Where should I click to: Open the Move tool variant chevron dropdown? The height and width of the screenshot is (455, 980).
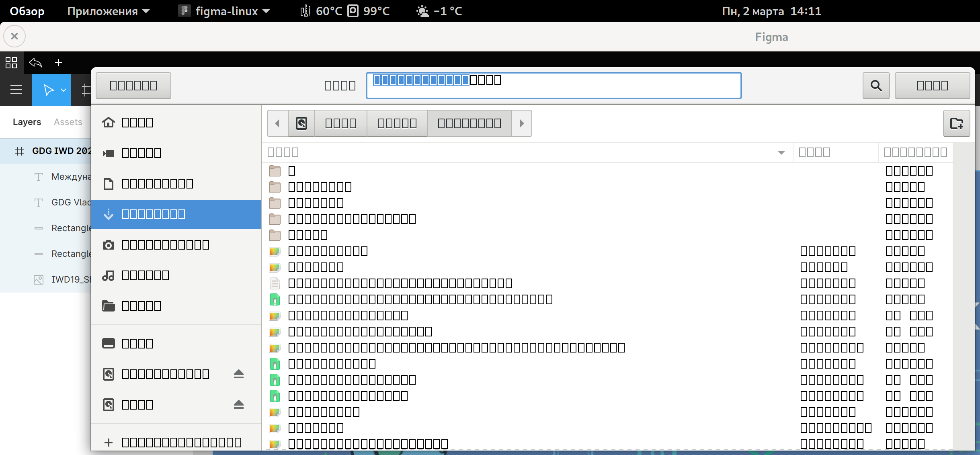(x=63, y=90)
